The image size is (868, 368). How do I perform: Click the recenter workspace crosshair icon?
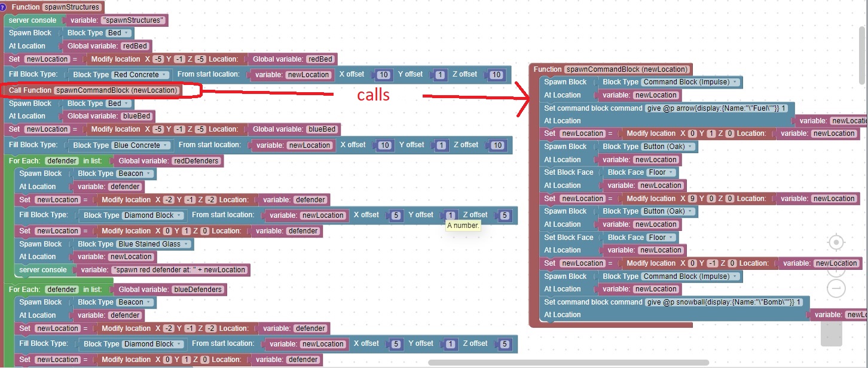pos(836,242)
